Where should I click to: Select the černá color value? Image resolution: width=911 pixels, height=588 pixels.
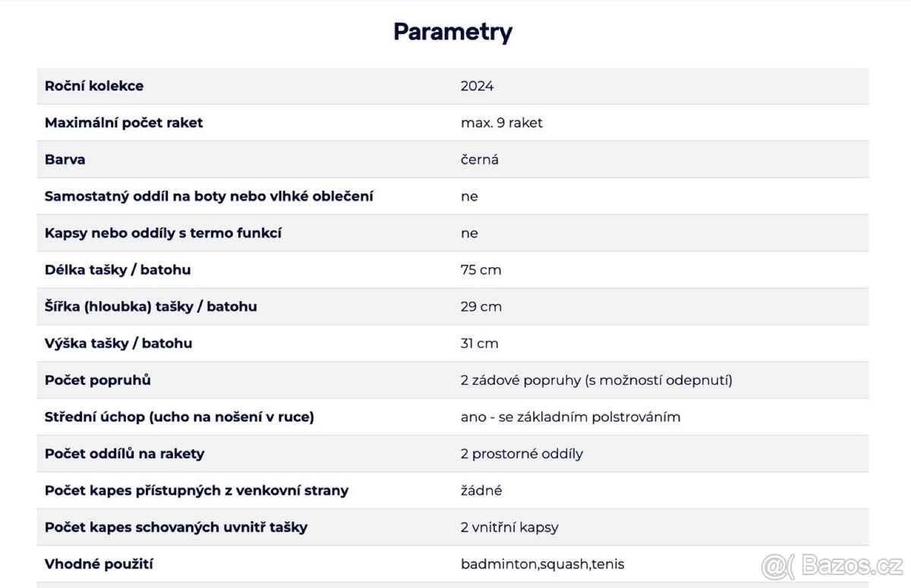479,159
